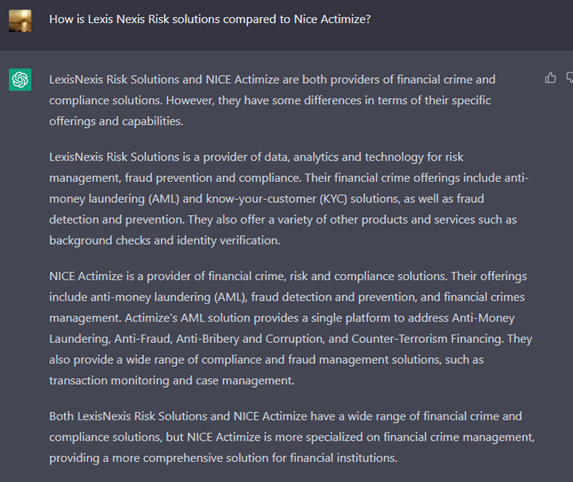Click the paragraph starting "NICE Actimize is a provider"
The height and width of the screenshot is (482, 573).
(x=291, y=328)
